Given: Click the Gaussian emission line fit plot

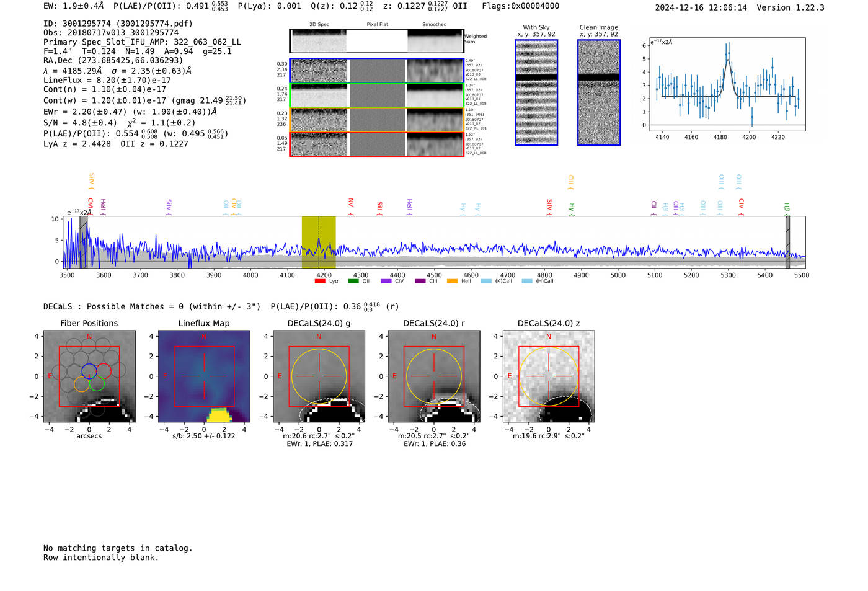Looking at the screenshot, I should 727,84.
